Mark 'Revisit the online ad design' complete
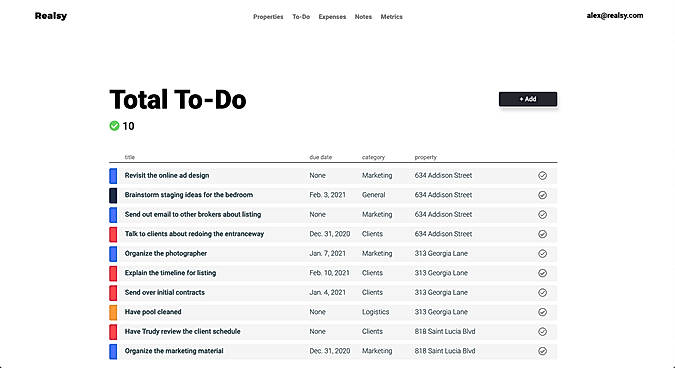Viewport: 675px width, 368px height. [542, 176]
